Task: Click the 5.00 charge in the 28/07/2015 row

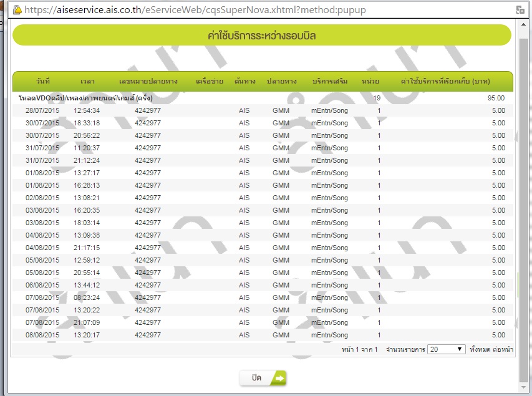Action: coord(498,110)
